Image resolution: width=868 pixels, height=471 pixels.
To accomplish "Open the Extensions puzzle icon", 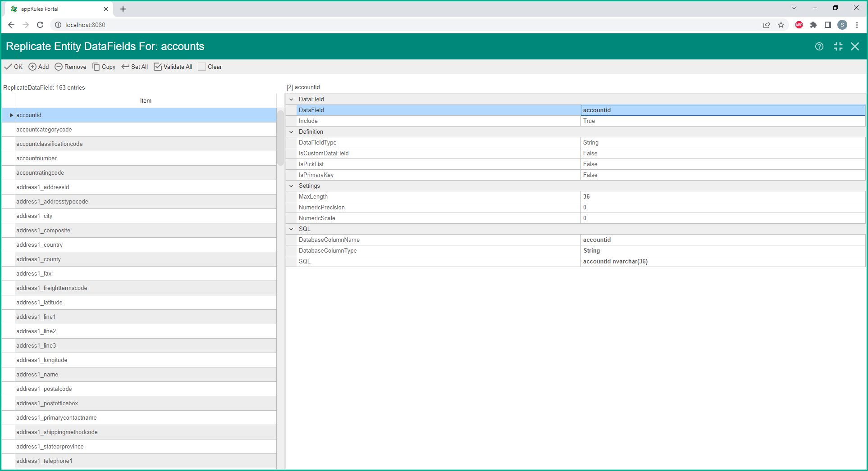I will click(x=813, y=25).
